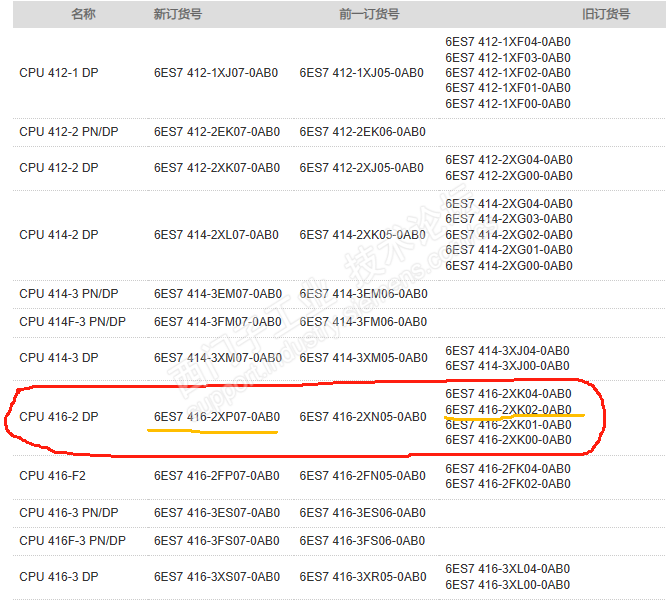The height and width of the screenshot is (606, 666).
Task: Select order number 6ES7 414-3EM06-0AB0
Action: click(363, 294)
